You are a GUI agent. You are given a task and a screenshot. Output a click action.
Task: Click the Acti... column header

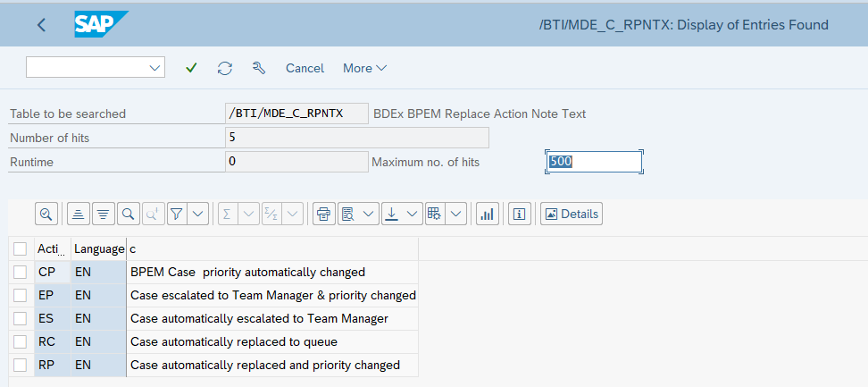53,249
